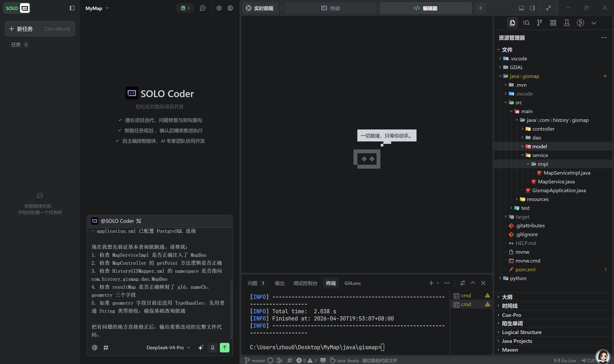Show more activity bar views chevron

(594, 23)
